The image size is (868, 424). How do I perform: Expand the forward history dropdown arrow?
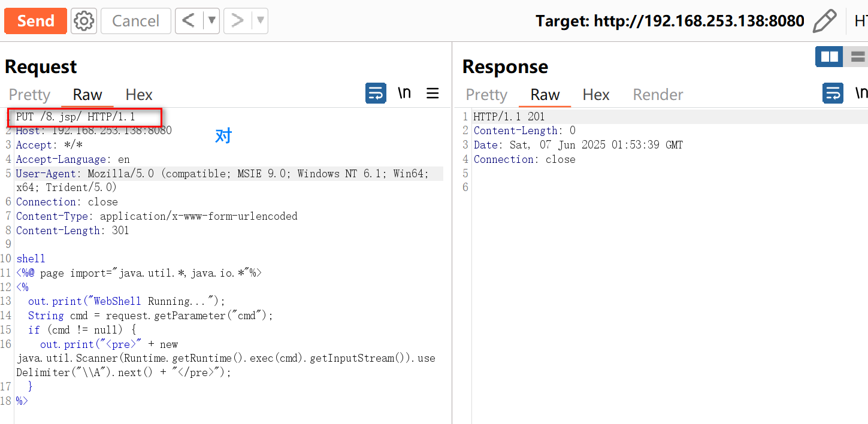[x=261, y=21]
